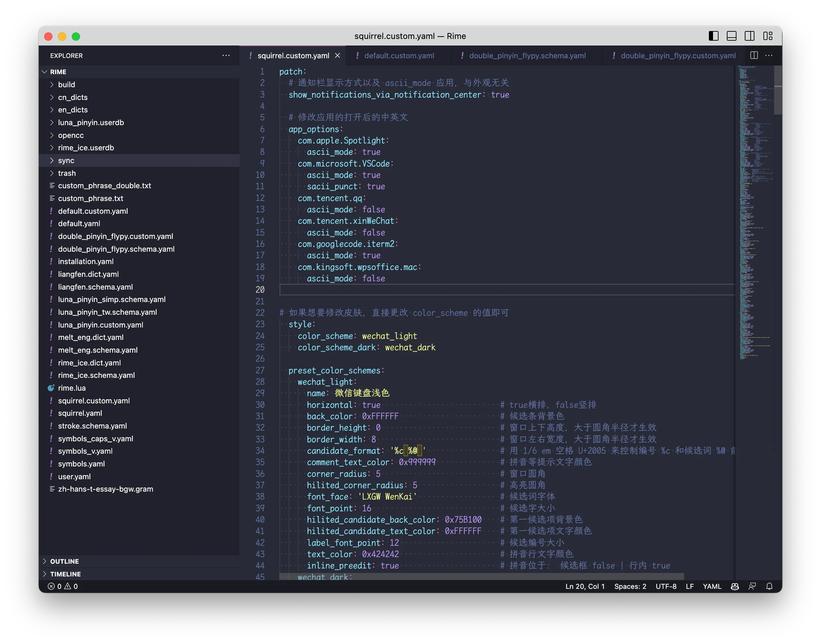Screen dimensions: 821x644
Task: Click errors and warnings status indicator
Action: [63, 586]
